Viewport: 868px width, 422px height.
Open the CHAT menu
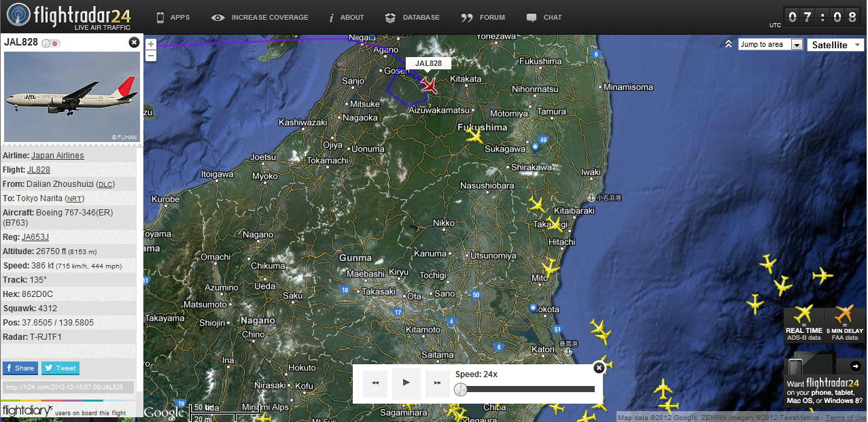pos(544,17)
